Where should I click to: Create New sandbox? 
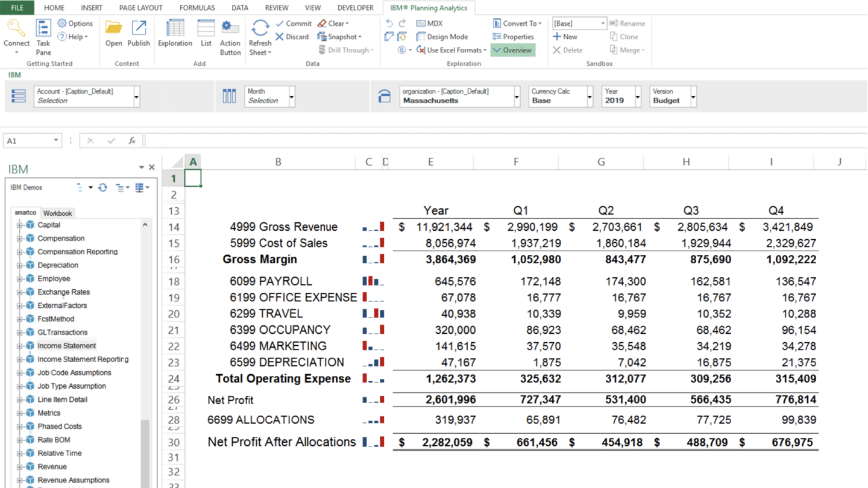[565, 37]
